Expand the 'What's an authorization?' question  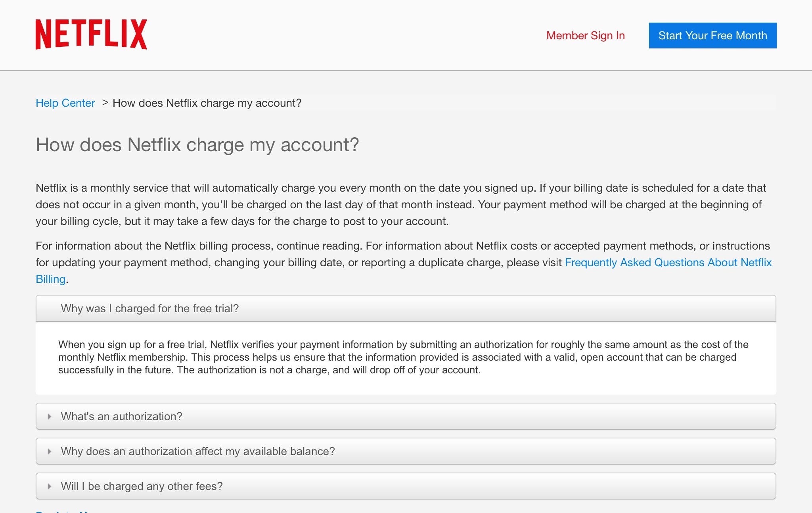click(x=121, y=417)
